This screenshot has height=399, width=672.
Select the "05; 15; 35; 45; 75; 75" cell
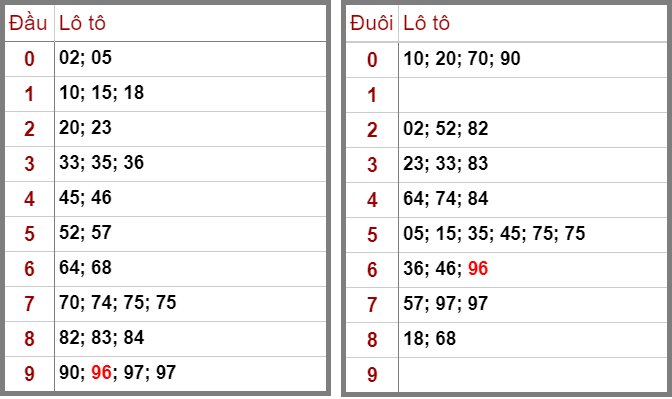(533, 234)
